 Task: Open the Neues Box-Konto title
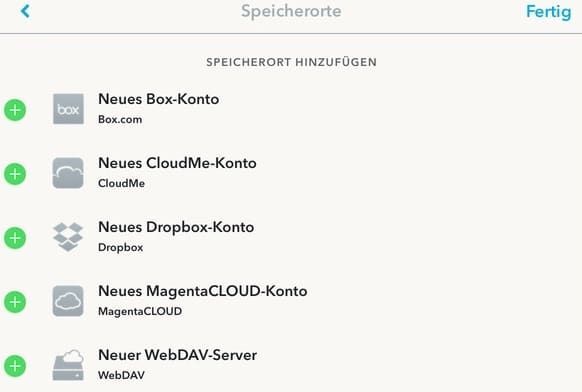158,99
